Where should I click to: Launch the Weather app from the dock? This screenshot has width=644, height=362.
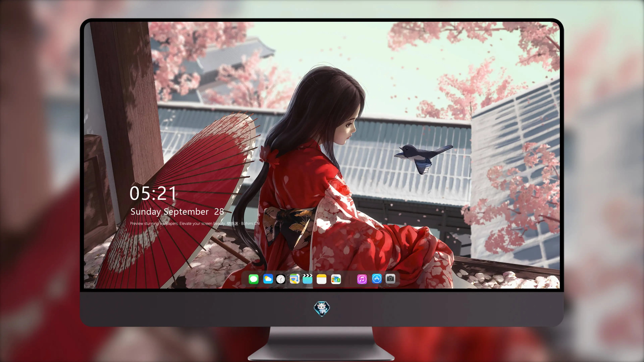click(268, 279)
